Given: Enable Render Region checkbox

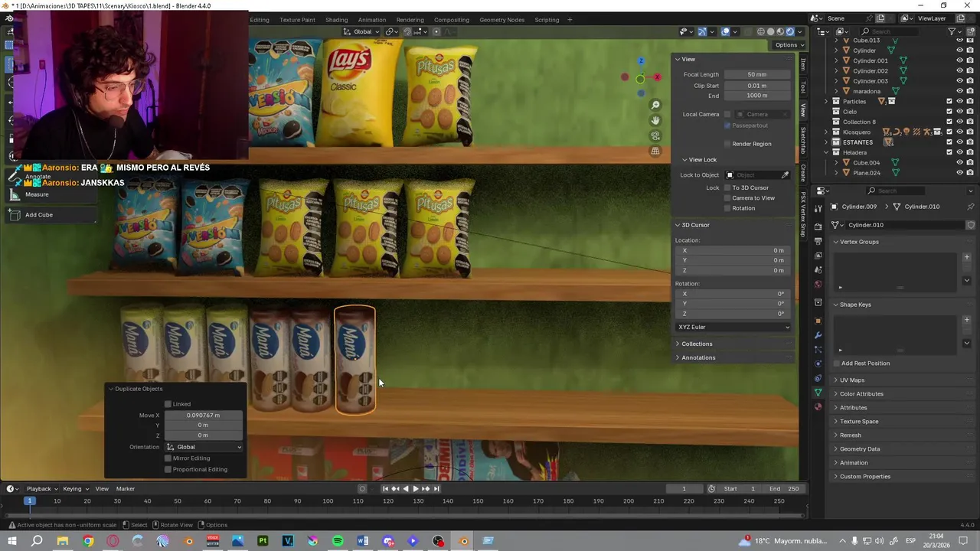Looking at the screenshot, I should coord(727,144).
